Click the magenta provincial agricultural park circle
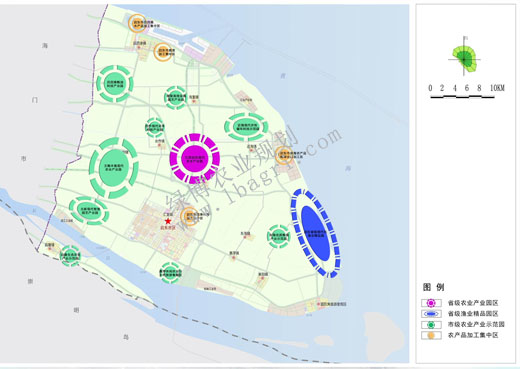Image resolution: width=520 pixels, height=369 pixels. pos(195,159)
